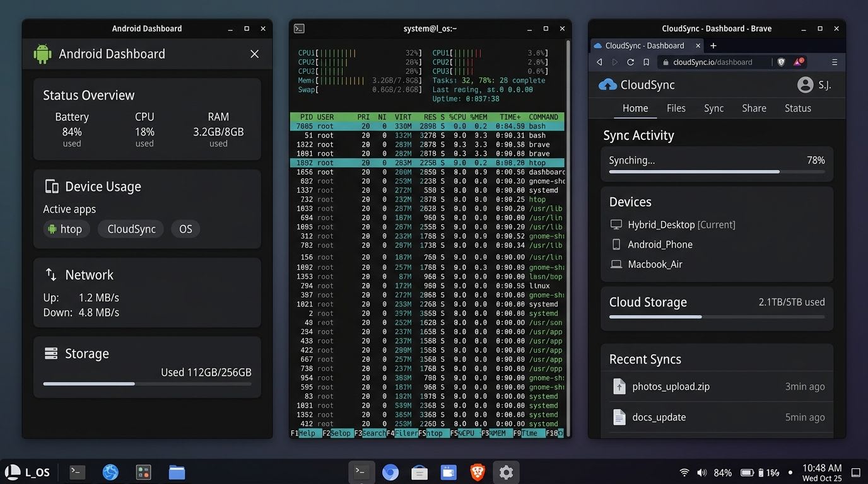Screen dimensions: 868x484
Task: Open a new tab in Brave
Action: 713,45
